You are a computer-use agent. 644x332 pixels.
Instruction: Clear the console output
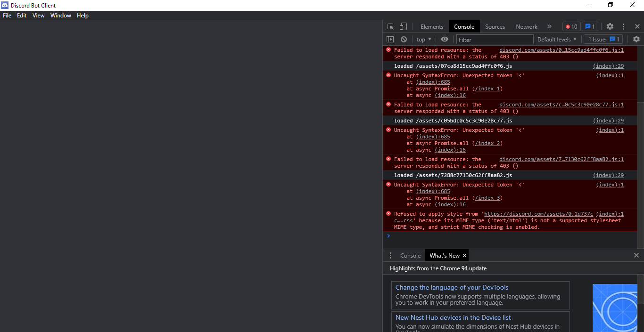pos(404,39)
